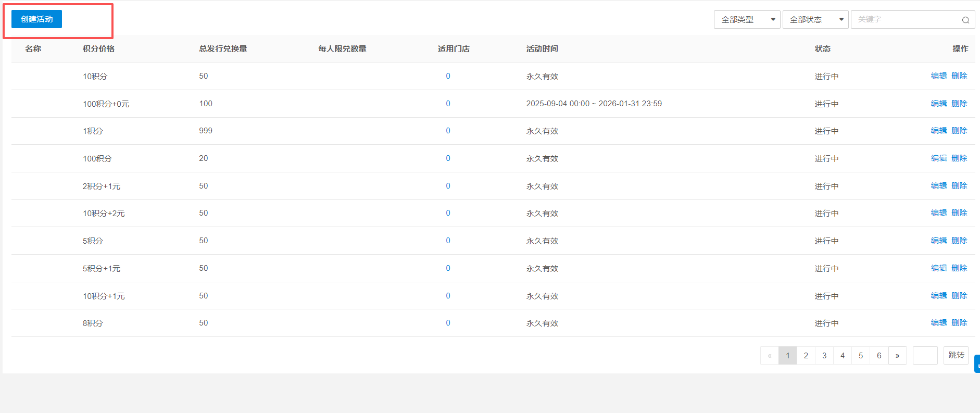Screen dimensions: 980x413
Task: Go to page 6
Action: pyautogui.click(x=879, y=356)
